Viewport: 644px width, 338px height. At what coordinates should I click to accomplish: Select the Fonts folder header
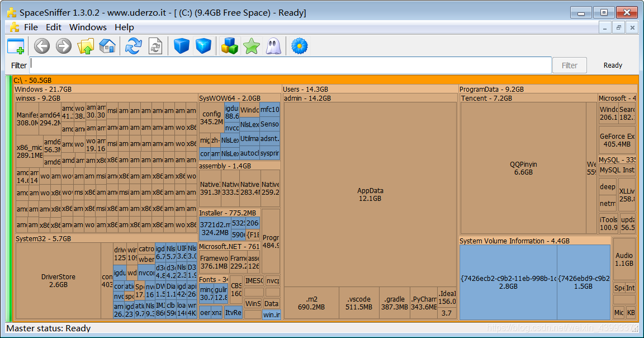[x=214, y=280]
